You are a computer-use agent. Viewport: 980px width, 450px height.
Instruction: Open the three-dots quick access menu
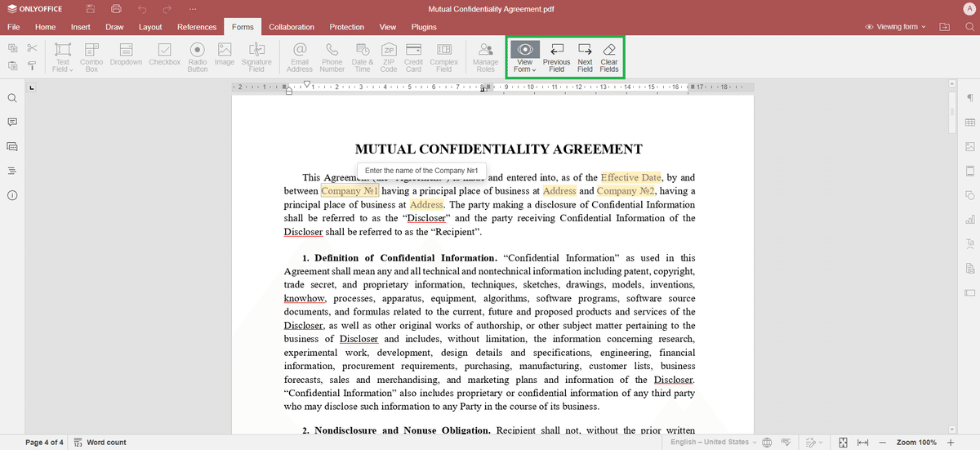192,9
